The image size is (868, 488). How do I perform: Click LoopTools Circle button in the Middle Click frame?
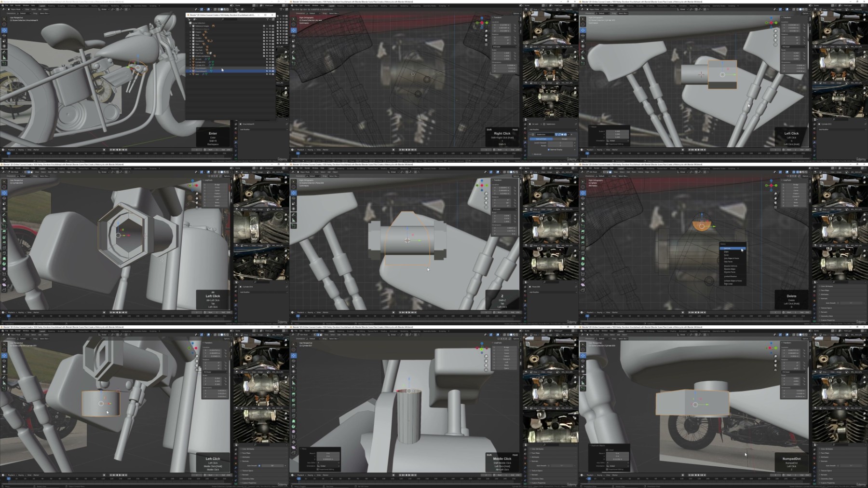click(506, 350)
